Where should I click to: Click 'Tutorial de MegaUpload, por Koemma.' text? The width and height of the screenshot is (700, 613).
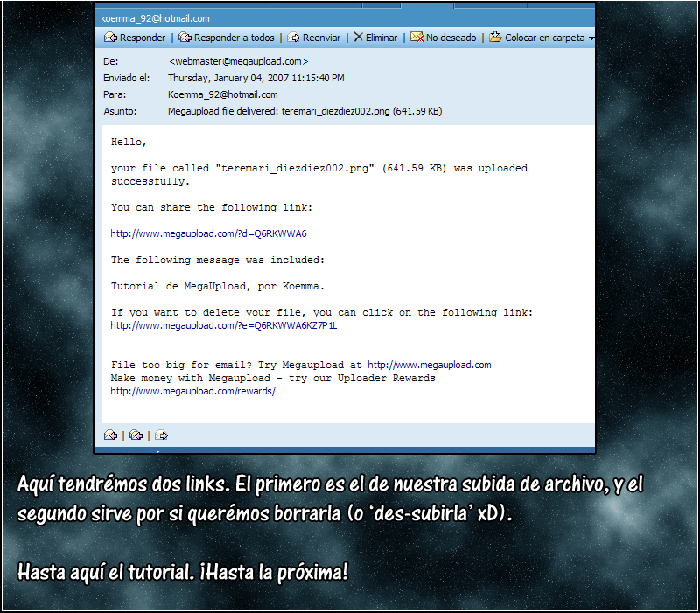pyautogui.click(x=218, y=287)
